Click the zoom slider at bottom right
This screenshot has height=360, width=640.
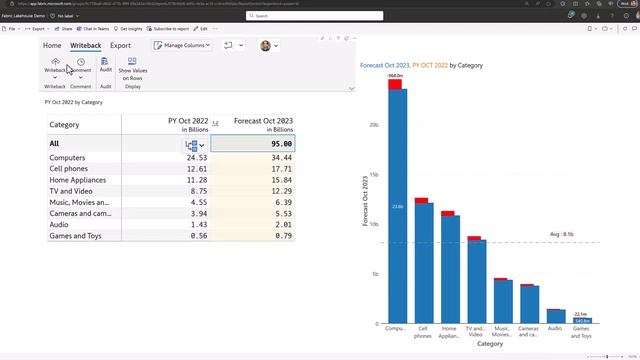tap(606, 357)
